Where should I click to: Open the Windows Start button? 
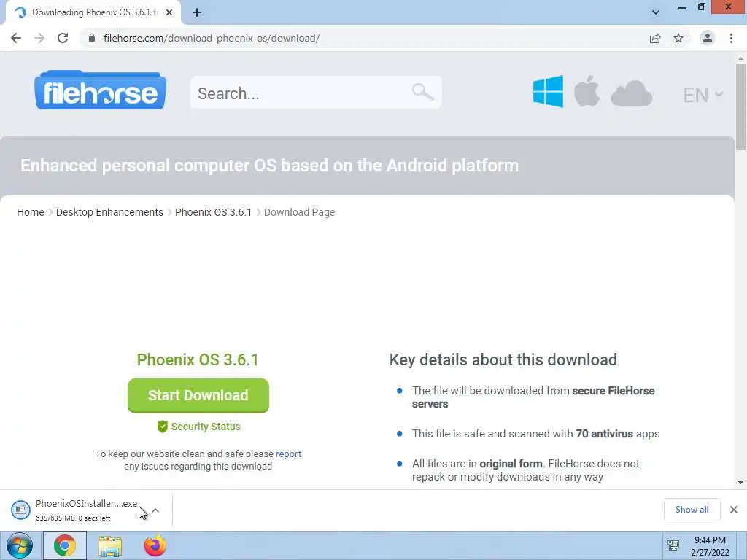(20, 545)
